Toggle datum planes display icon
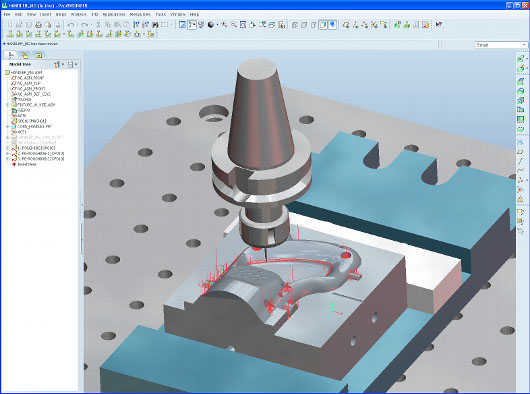 click(346, 25)
